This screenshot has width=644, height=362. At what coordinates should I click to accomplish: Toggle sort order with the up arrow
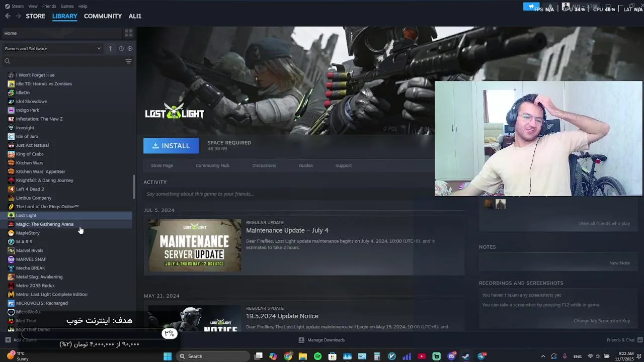click(x=110, y=49)
